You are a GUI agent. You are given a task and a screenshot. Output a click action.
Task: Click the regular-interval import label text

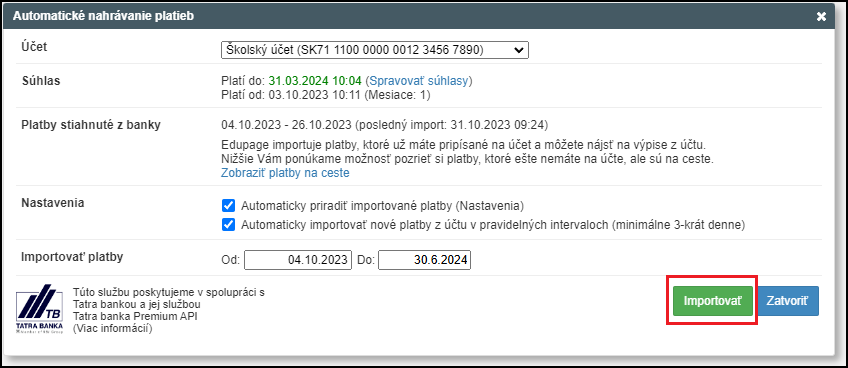pos(493,225)
